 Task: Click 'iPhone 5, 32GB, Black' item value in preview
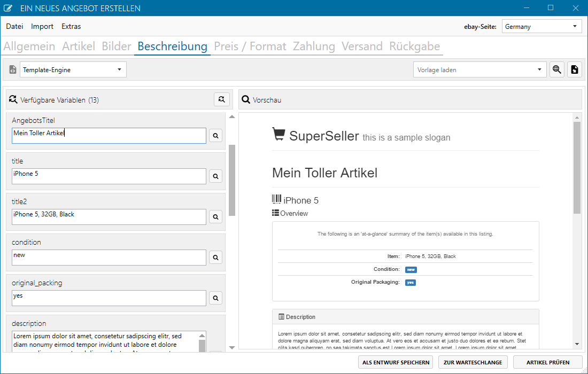pos(430,256)
